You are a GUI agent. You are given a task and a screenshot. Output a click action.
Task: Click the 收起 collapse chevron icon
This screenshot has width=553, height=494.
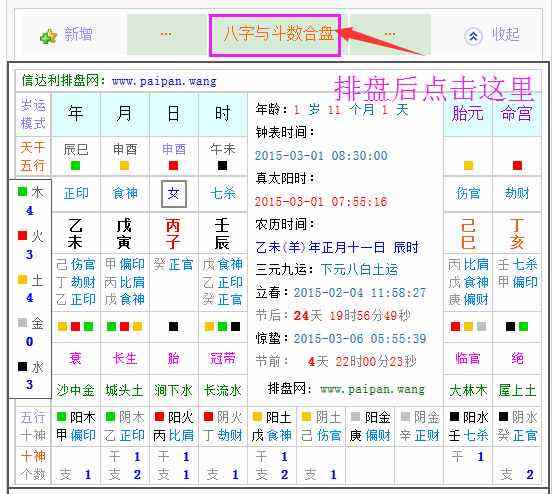(x=473, y=36)
